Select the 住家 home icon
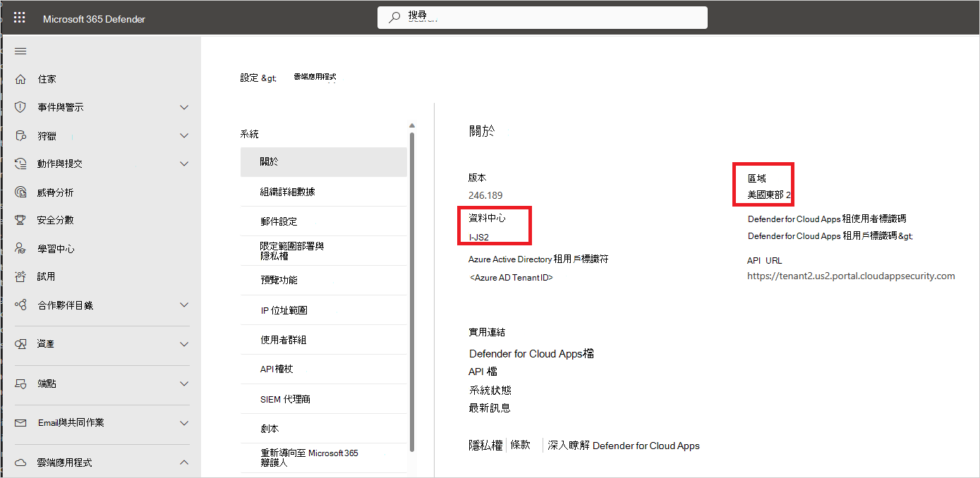The height and width of the screenshot is (478, 980). [20, 78]
